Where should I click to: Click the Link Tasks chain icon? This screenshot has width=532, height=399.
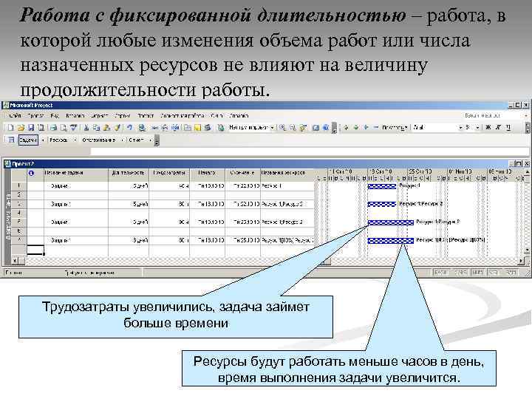[154, 128]
